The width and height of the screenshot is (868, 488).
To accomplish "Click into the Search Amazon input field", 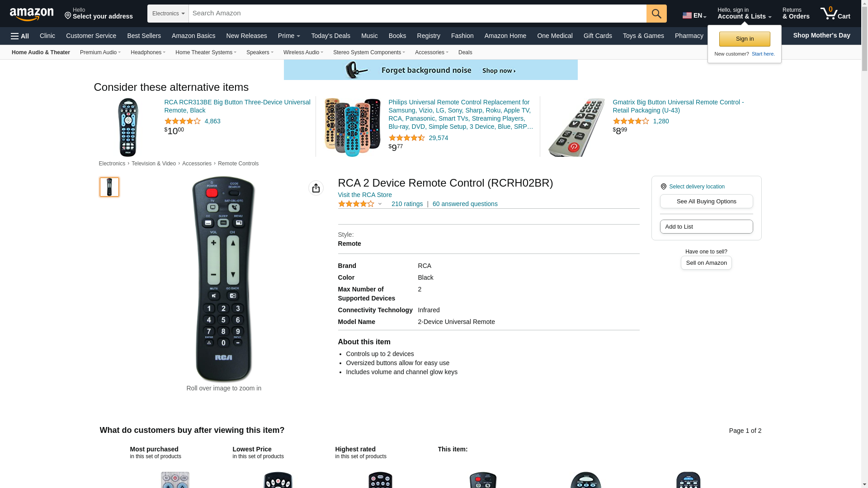I will tap(417, 14).
